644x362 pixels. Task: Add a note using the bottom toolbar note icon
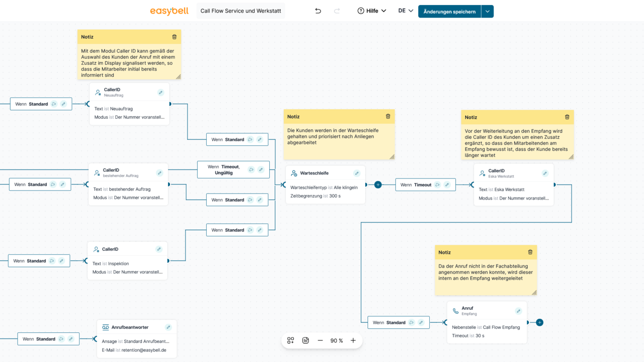(305, 340)
